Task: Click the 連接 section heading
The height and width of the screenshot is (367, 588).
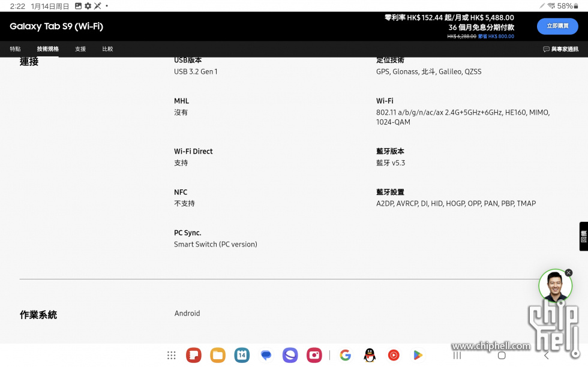Action: pyautogui.click(x=29, y=62)
